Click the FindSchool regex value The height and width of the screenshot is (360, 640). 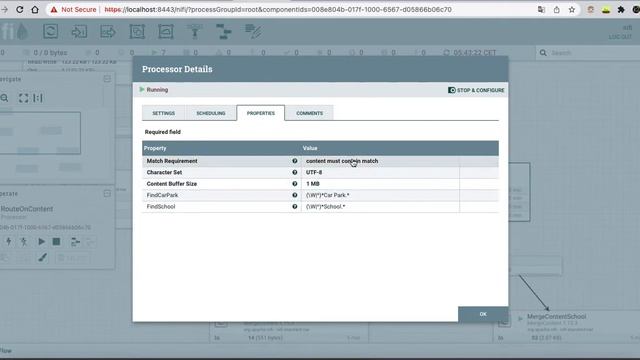coord(326,207)
